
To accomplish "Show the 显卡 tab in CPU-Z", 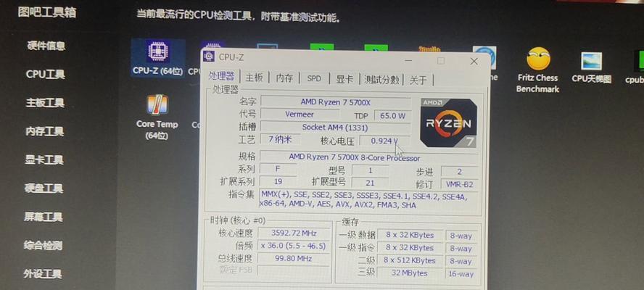I will [x=344, y=79].
